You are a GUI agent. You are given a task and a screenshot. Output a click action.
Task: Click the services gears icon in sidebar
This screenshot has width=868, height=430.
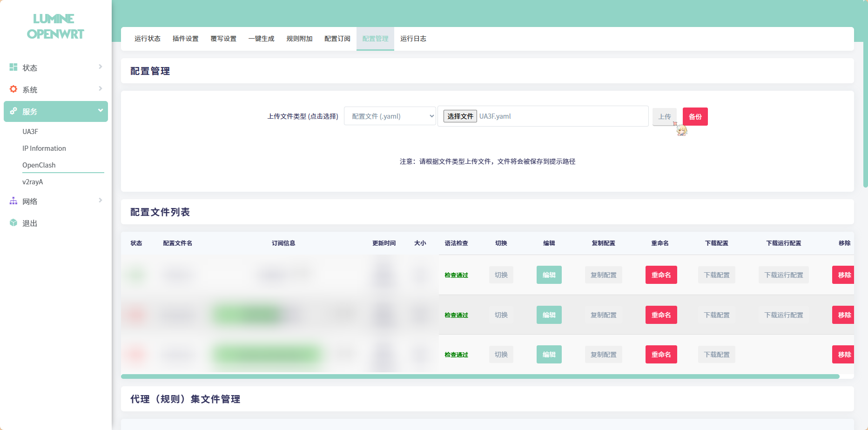click(13, 111)
